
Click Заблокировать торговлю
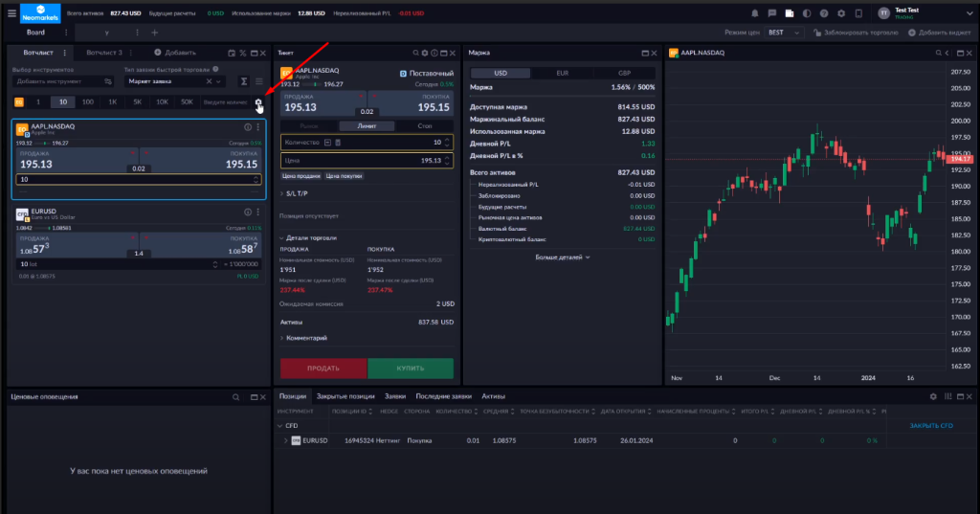(x=855, y=33)
